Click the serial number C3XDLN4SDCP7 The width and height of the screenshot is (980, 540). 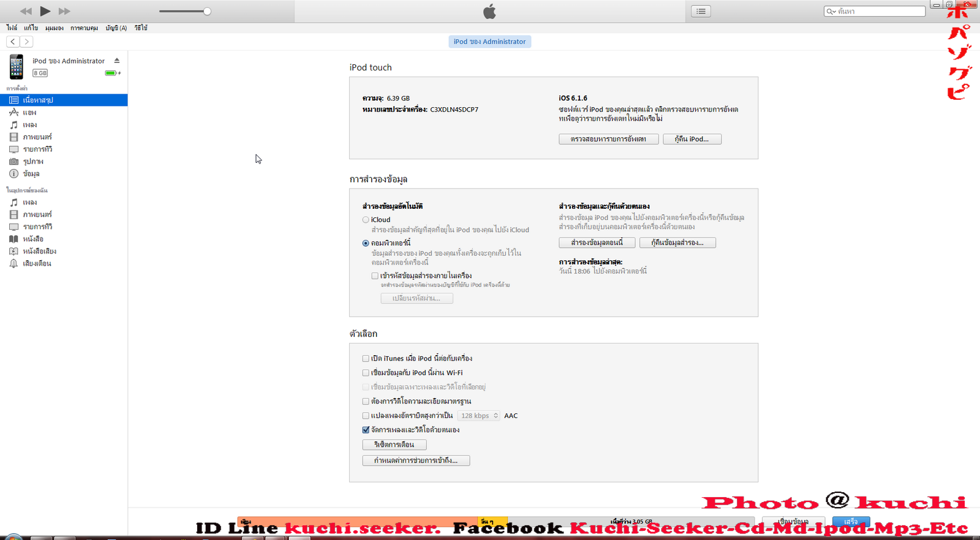(x=454, y=110)
